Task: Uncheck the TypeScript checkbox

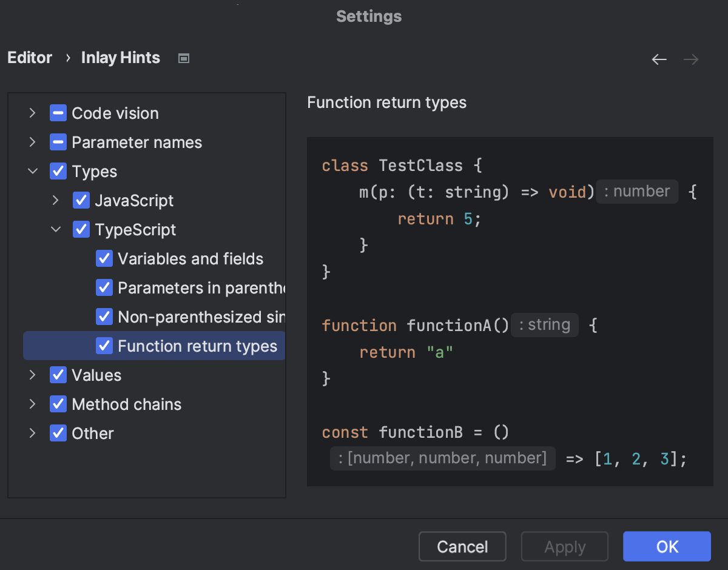Action: [81, 229]
